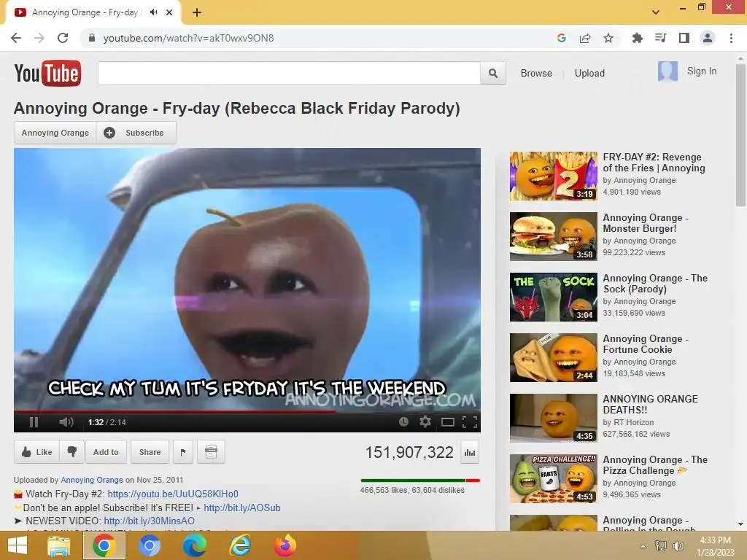Screen dimensions: 747x560
Task: Click the Google icon in the address bar
Action: click(x=562, y=38)
